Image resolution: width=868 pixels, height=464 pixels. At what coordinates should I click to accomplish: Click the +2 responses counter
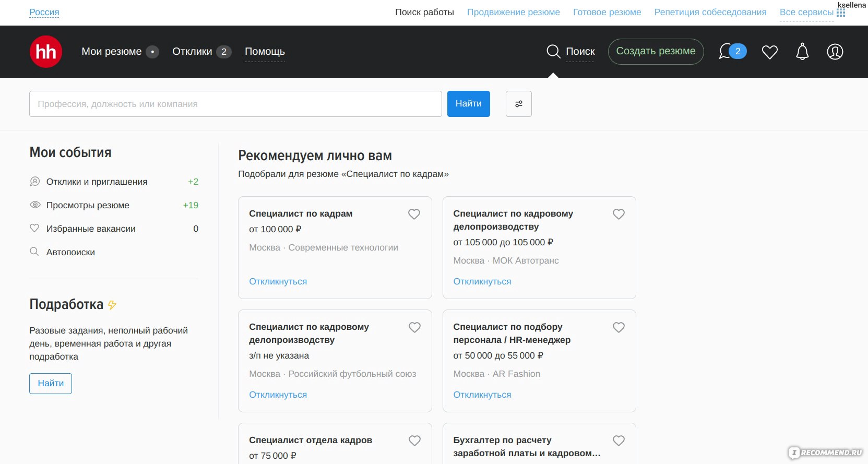193,182
